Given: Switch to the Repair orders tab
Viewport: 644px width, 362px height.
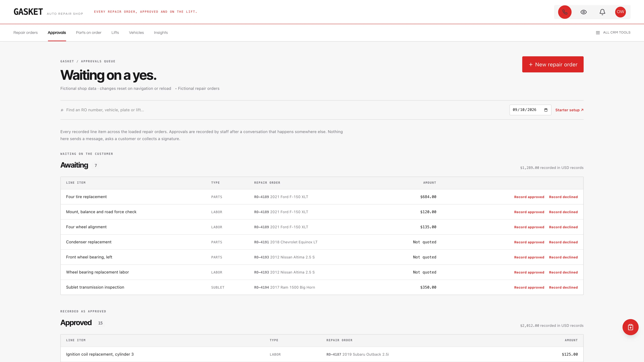Looking at the screenshot, I should click(x=25, y=33).
